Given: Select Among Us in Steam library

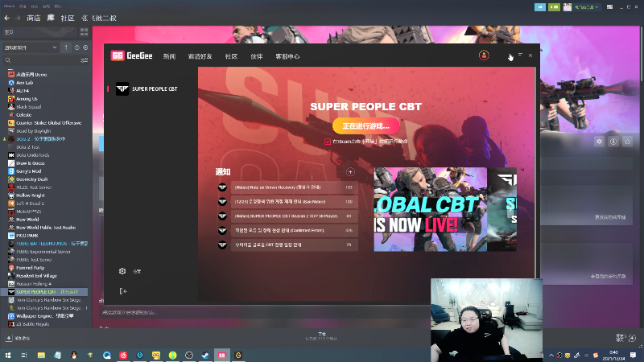Looking at the screenshot, I should tap(27, 98).
